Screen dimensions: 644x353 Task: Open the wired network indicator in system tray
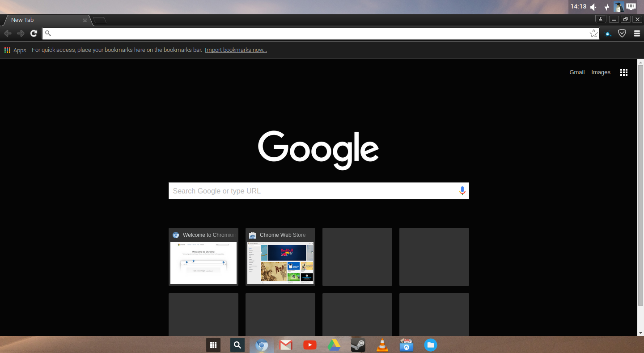pyautogui.click(x=631, y=6)
